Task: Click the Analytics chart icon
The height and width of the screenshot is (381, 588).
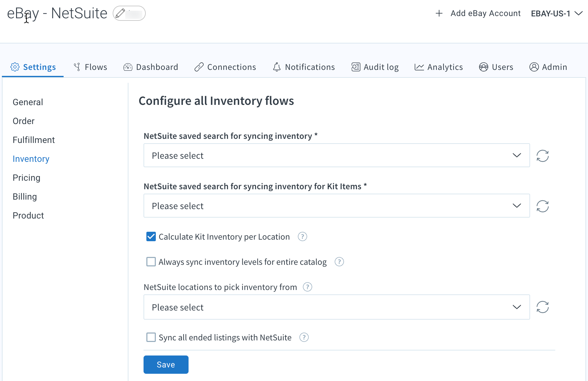Action: (x=419, y=67)
